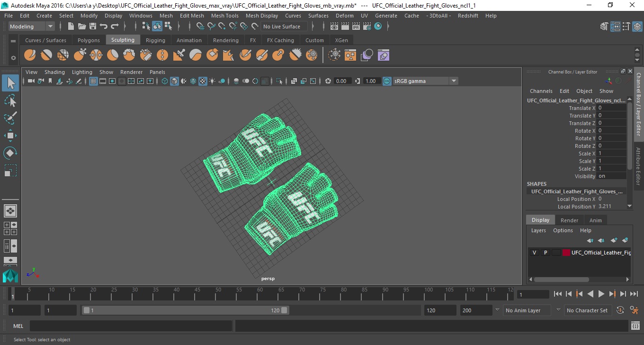Screen dimensions: 644x345
Task: Go to the start of playback range
Action: point(558,294)
